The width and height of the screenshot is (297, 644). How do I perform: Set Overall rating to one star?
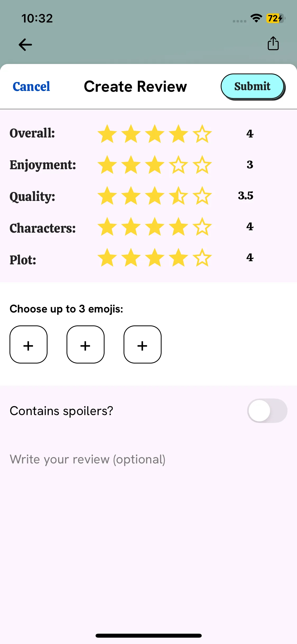pos(107,134)
